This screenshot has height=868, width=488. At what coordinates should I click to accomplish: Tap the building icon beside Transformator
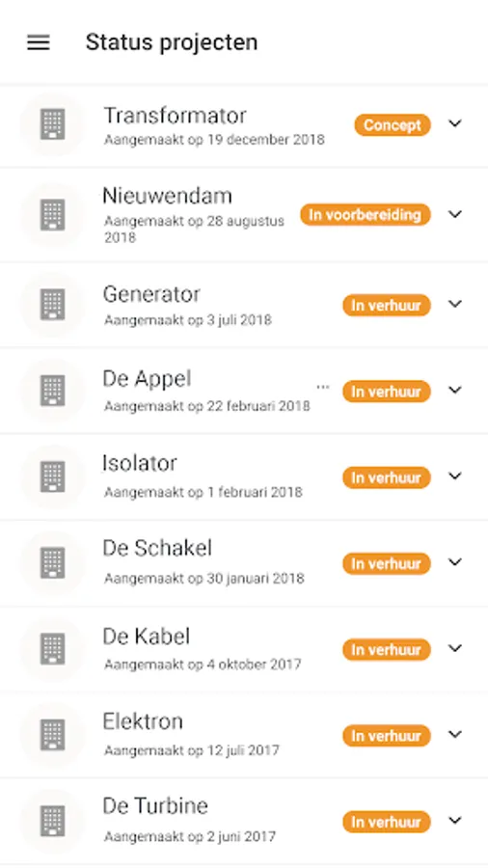[x=53, y=124]
